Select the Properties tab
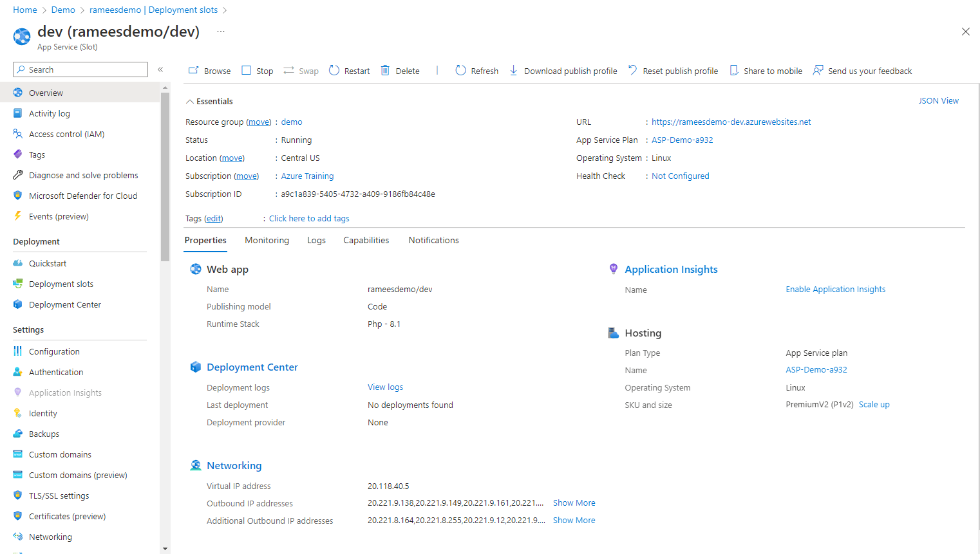The height and width of the screenshot is (554, 980). 205,240
